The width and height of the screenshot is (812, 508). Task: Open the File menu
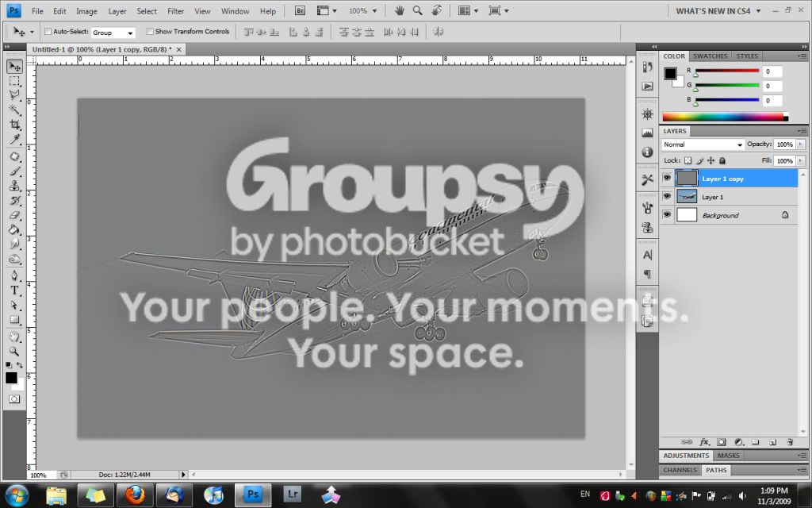tap(37, 11)
